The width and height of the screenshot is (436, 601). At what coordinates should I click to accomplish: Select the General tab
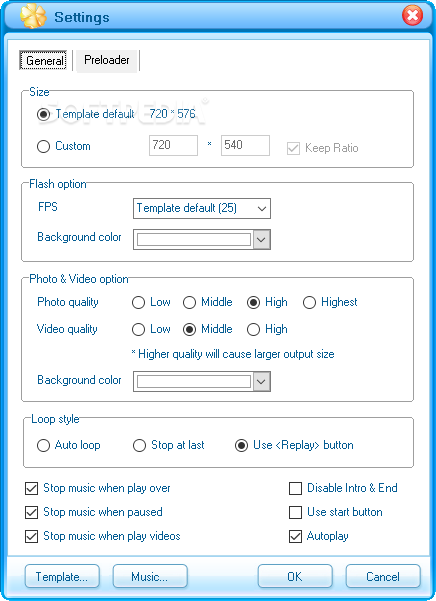click(43, 61)
